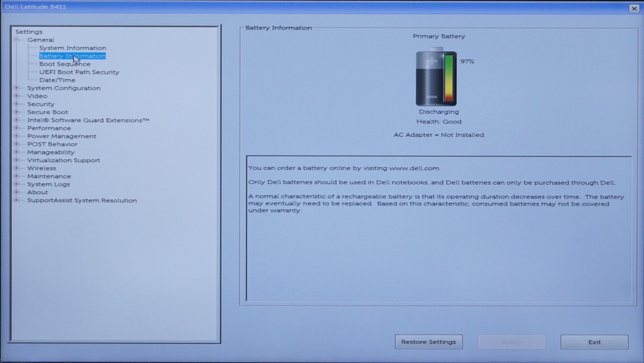Expand the About node
Image resolution: width=644 pixels, height=363 pixels.
(17, 192)
